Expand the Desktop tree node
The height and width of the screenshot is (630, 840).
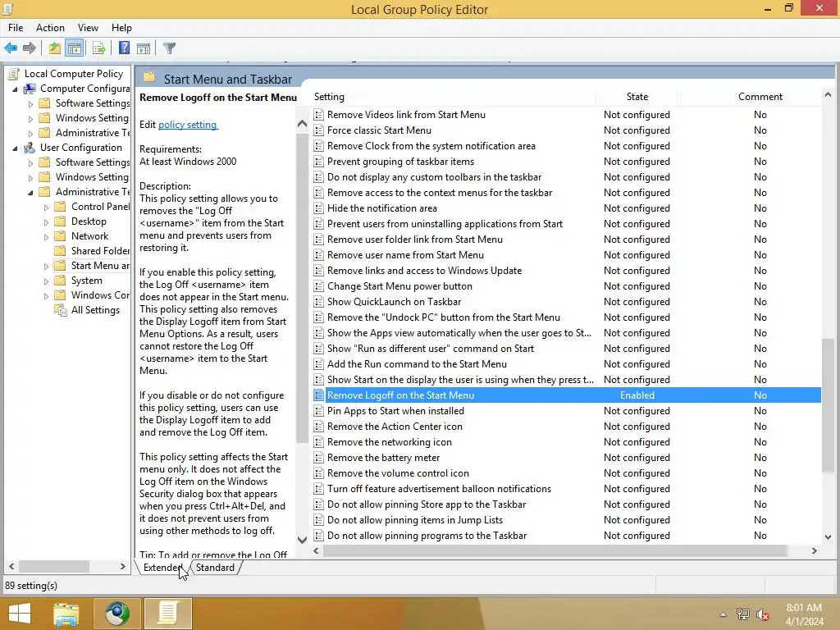coord(46,221)
